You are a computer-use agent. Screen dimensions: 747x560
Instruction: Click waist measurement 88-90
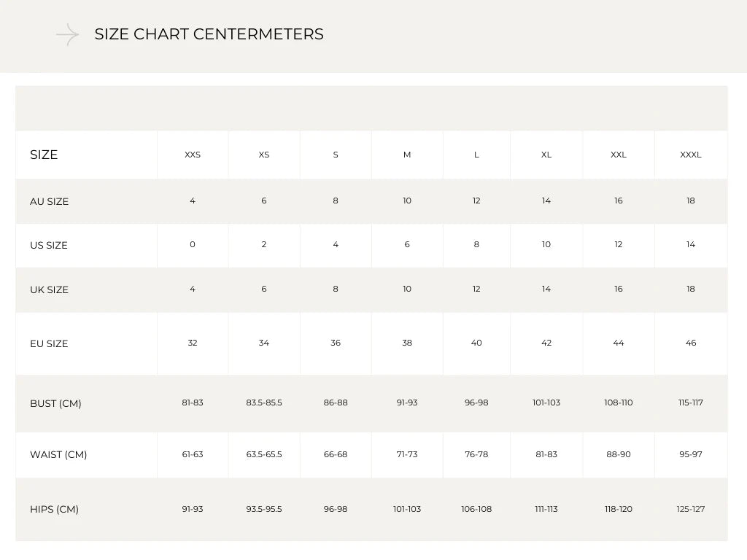(619, 454)
